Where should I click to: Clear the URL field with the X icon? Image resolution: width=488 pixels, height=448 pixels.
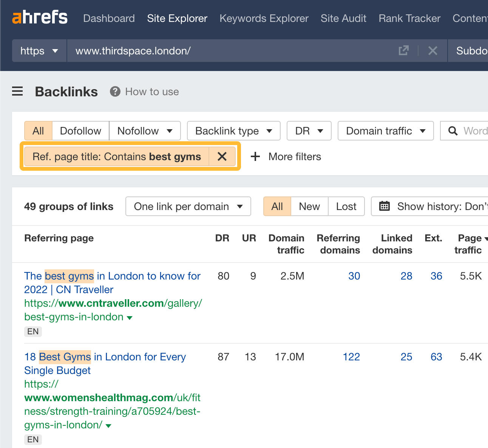[x=433, y=51]
